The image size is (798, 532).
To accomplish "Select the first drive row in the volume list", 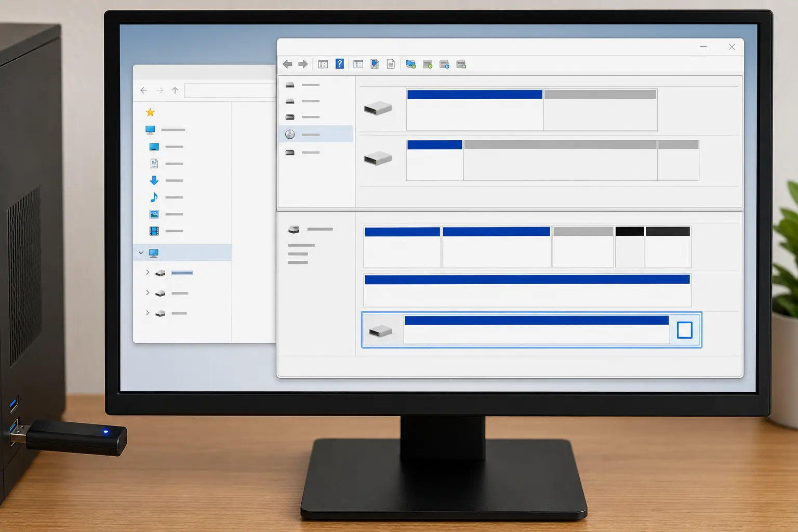I will [316, 85].
